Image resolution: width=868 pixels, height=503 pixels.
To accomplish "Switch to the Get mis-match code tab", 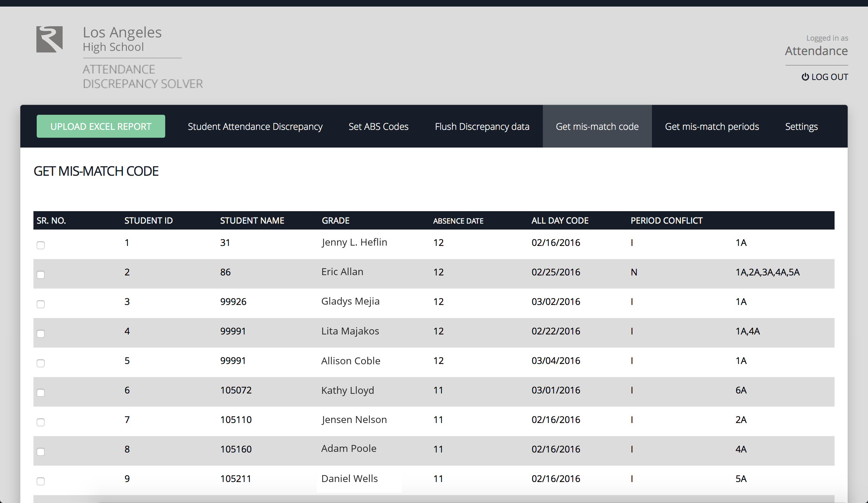I will 597,127.
